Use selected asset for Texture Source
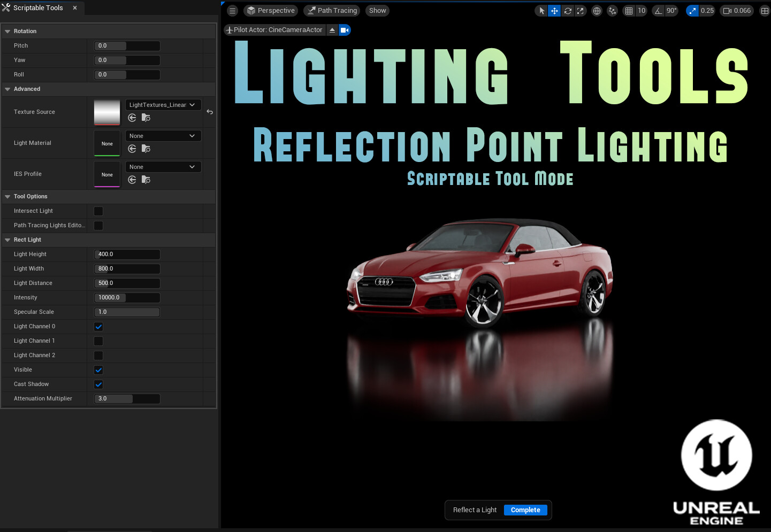Image resolution: width=771 pixels, height=532 pixels. tap(132, 118)
